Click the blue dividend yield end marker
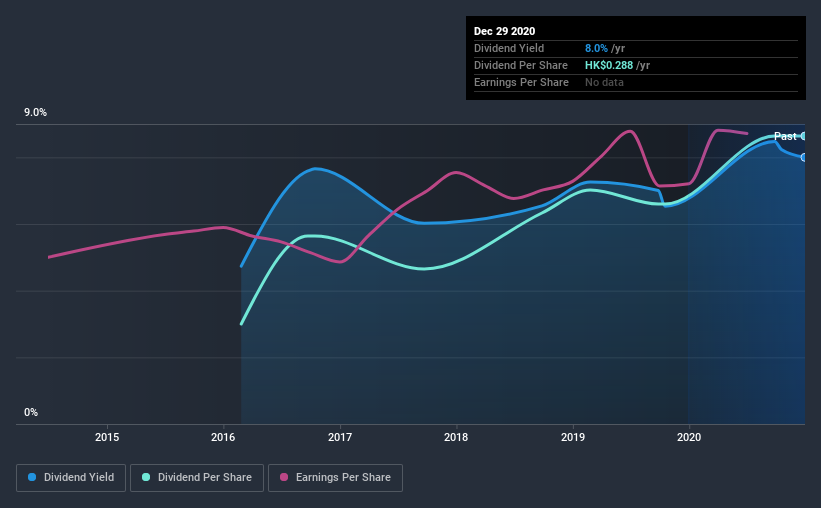The image size is (821, 508). 804,158
